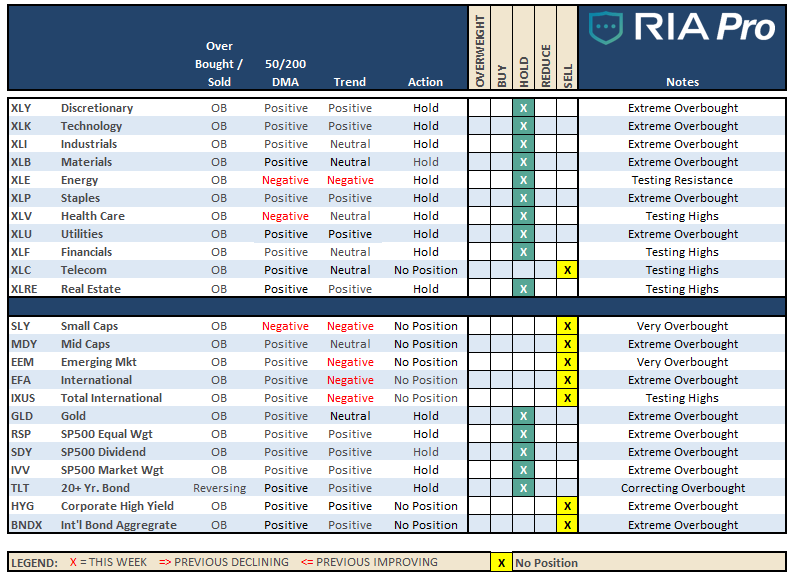The image size is (793, 579).
Task: Select the Correcting Overbought note
Action: 683,488
